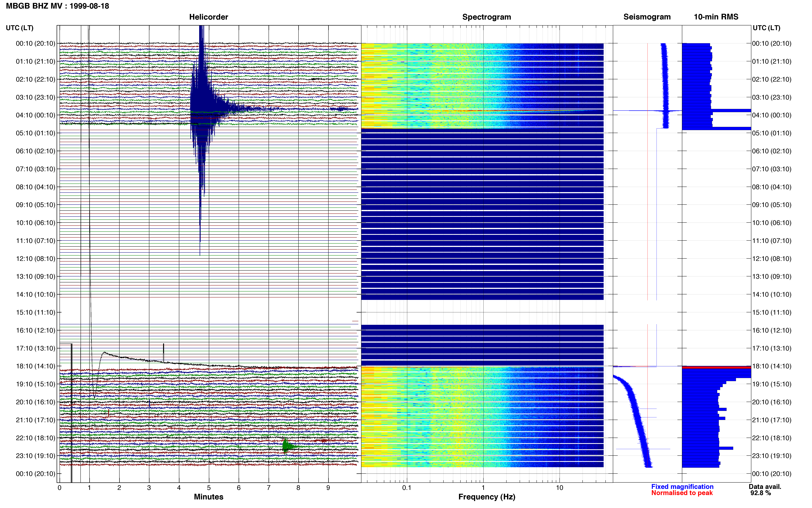Click the title 'MBGB BHZ MV : 1999-08-18'
Screen dimensions: 812x508
(x=57, y=6)
